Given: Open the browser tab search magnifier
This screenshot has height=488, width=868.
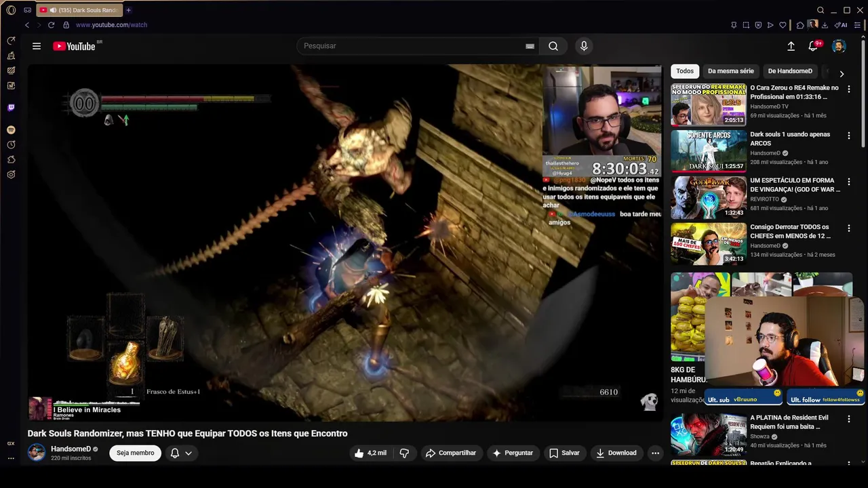Looking at the screenshot, I should pyautogui.click(x=821, y=10).
